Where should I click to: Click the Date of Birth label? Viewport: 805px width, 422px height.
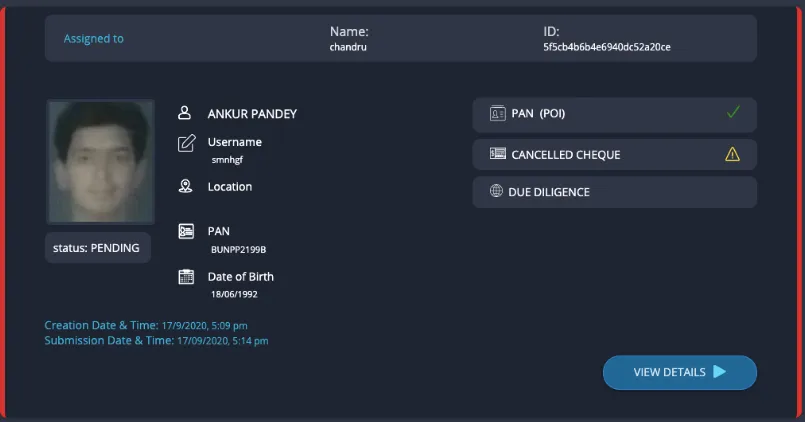click(x=240, y=277)
